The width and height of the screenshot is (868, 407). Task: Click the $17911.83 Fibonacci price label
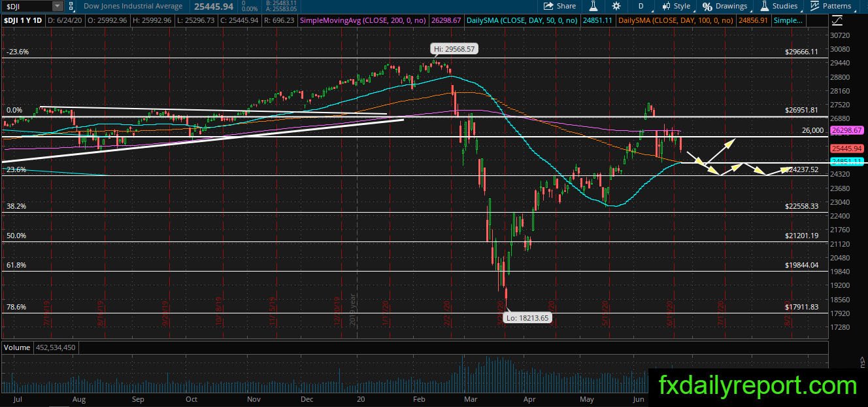(801, 306)
